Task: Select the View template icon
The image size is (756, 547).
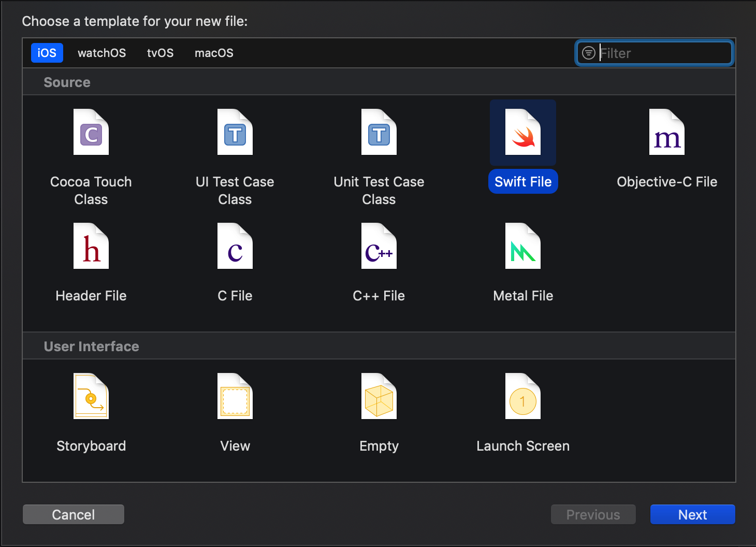Action: click(235, 396)
